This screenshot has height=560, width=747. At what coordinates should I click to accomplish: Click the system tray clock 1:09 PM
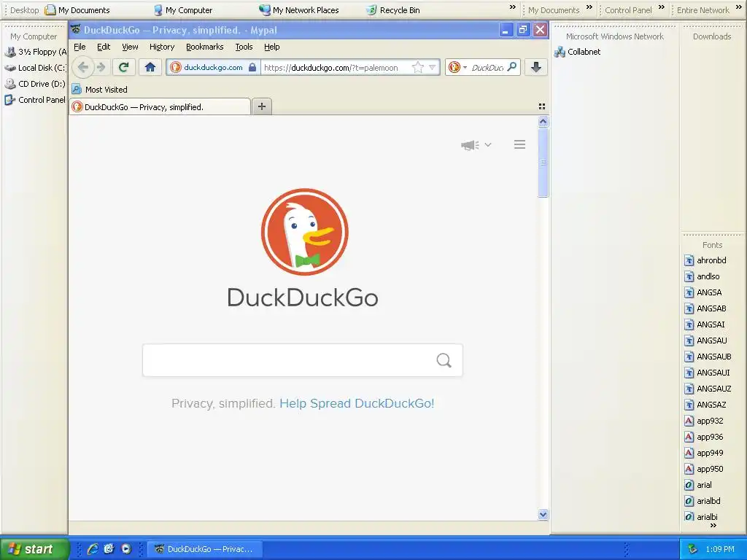pyautogui.click(x=720, y=549)
